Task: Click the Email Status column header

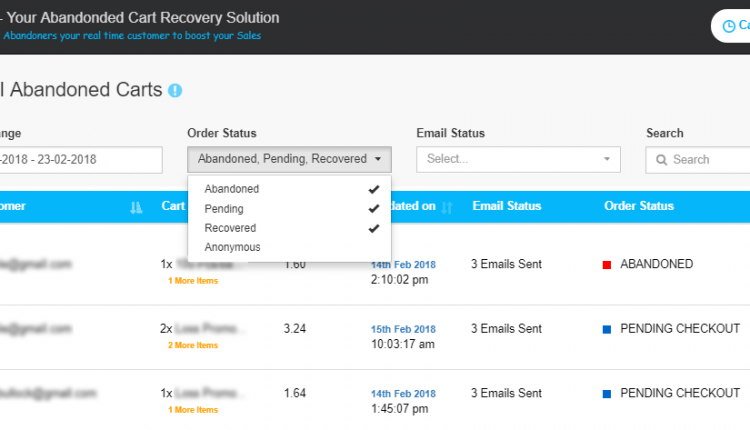Action: coord(507,206)
